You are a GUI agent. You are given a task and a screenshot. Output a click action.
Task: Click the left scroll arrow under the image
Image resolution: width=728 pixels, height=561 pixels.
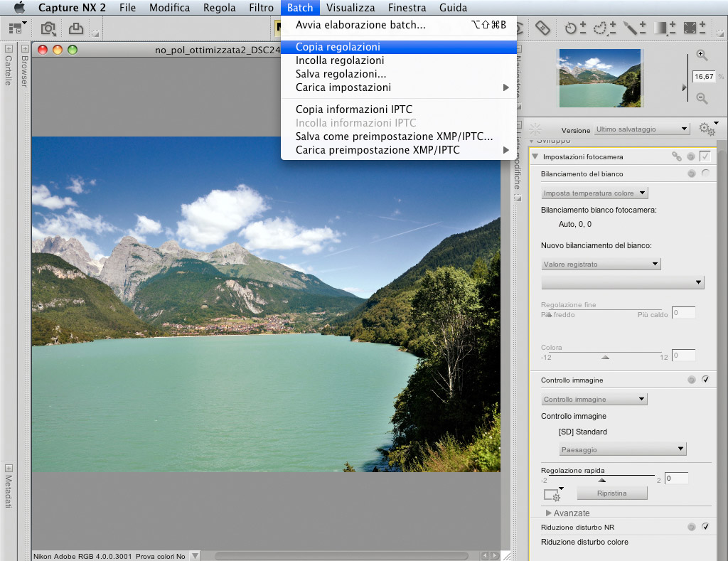[x=485, y=555]
